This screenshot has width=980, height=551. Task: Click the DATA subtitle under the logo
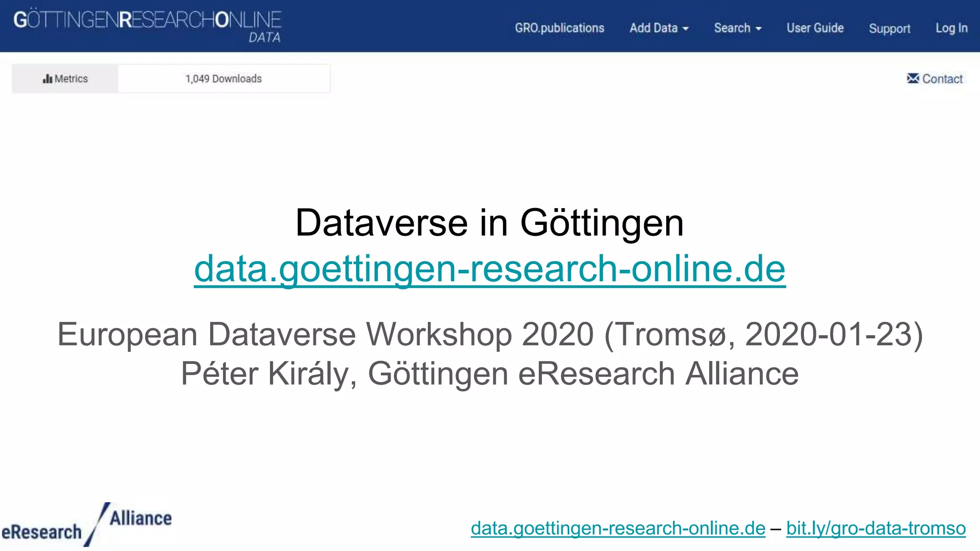(x=264, y=38)
